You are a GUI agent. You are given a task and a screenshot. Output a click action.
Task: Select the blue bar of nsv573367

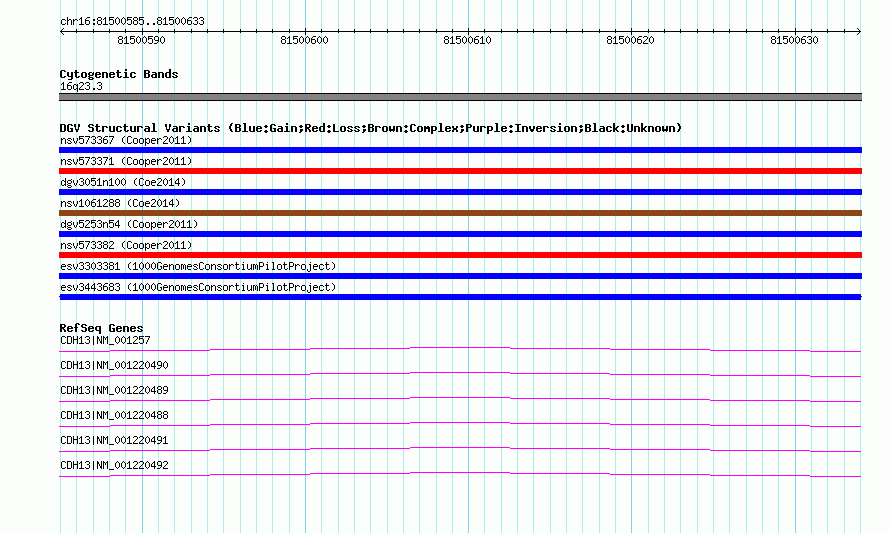tap(460, 150)
